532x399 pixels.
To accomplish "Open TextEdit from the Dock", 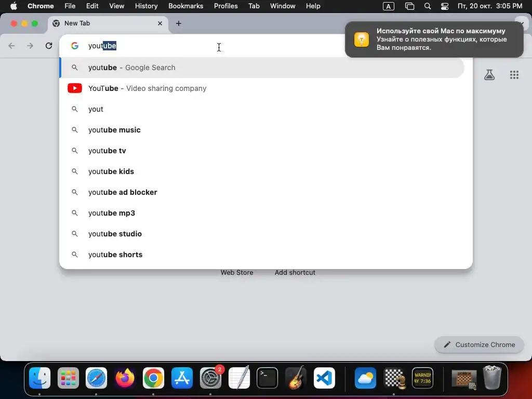I will [239, 378].
